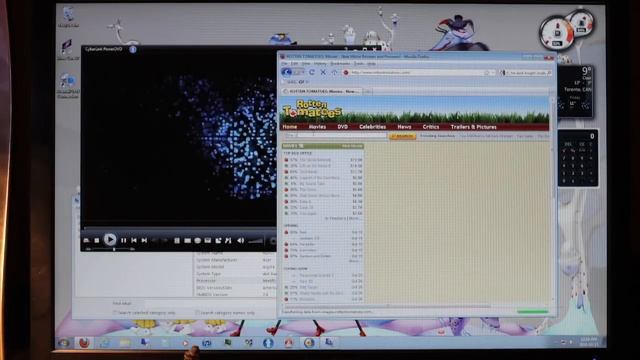The image size is (640, 360).
Task: Click the magnifier icon in Firefox search box
Action: pyautogui.click(x=549, y=73)
